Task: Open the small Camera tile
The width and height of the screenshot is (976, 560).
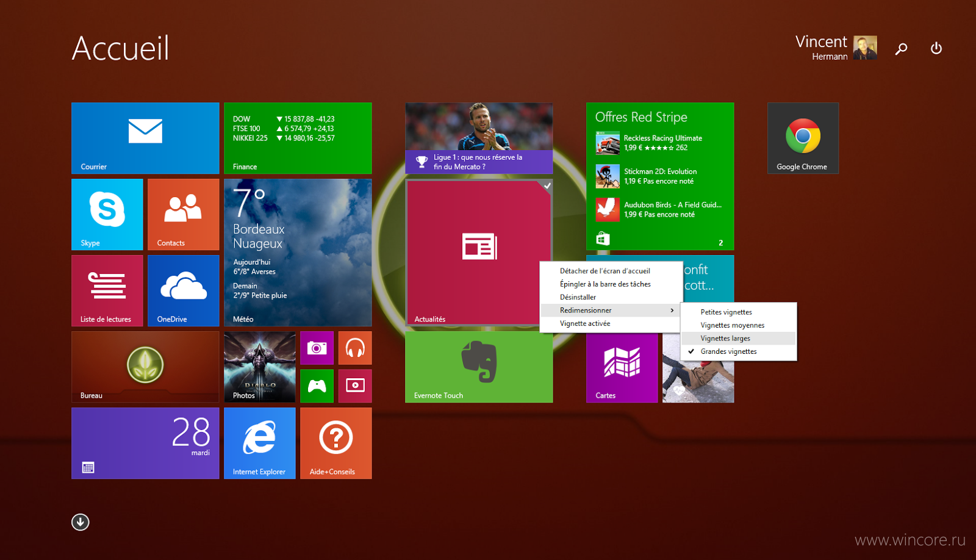Action: pyautogui.click(x=317, y=348)
